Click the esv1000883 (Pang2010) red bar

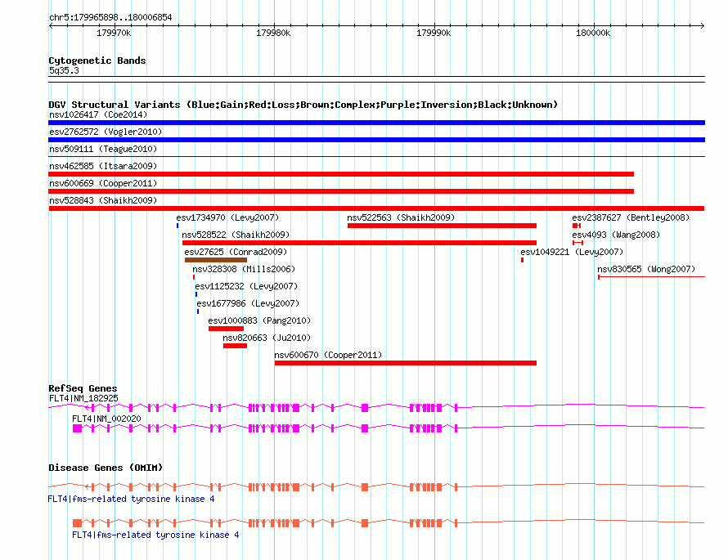point(226,329)
